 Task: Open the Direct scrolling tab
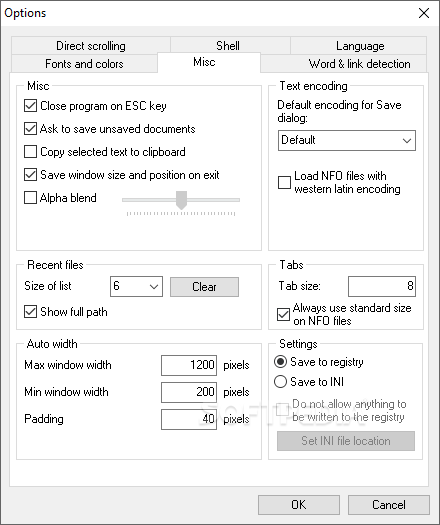(91, 46)
